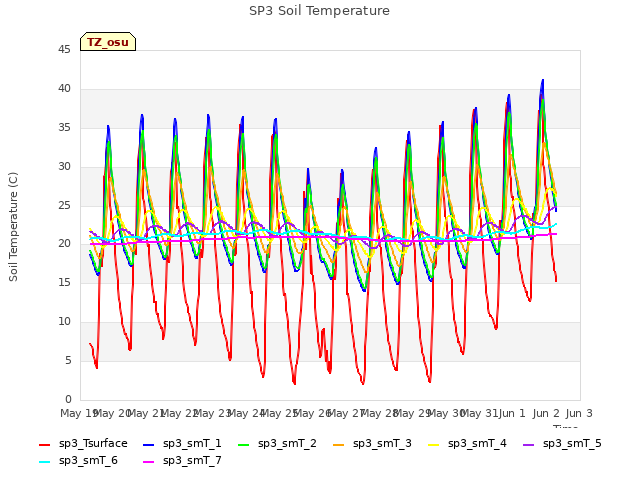Toggle sp3_smT_6 series in legend
The image size is (640, 480).
(78, 461)
